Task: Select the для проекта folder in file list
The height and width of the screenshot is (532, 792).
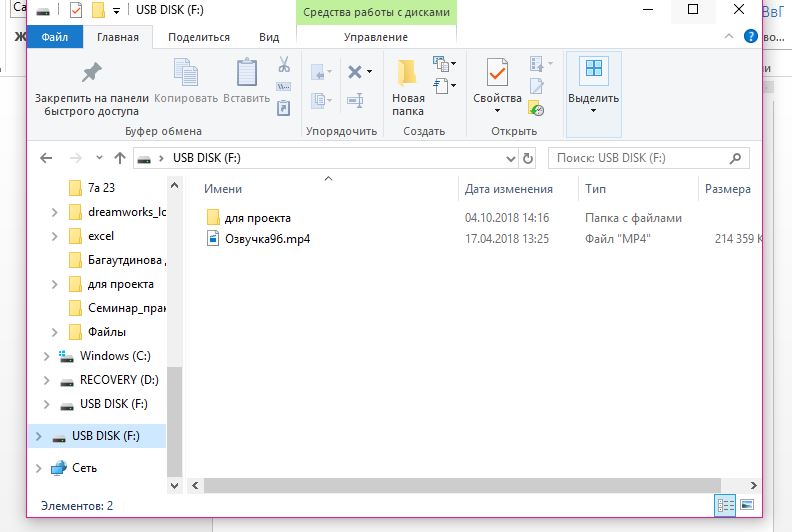Action: (258, 218)
